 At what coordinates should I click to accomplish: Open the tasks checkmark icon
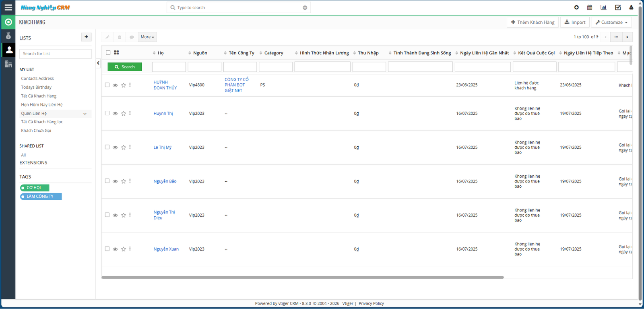pos(618,7)
